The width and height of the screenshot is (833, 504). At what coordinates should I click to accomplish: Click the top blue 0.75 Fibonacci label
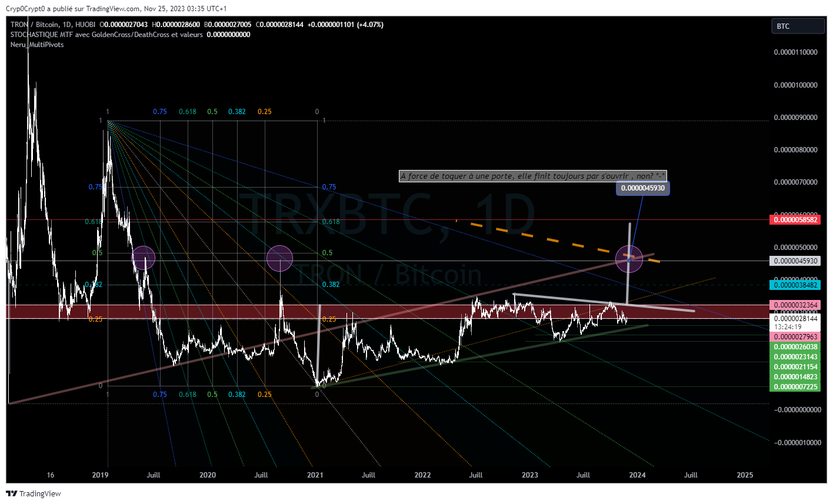(x=159, y=112)
